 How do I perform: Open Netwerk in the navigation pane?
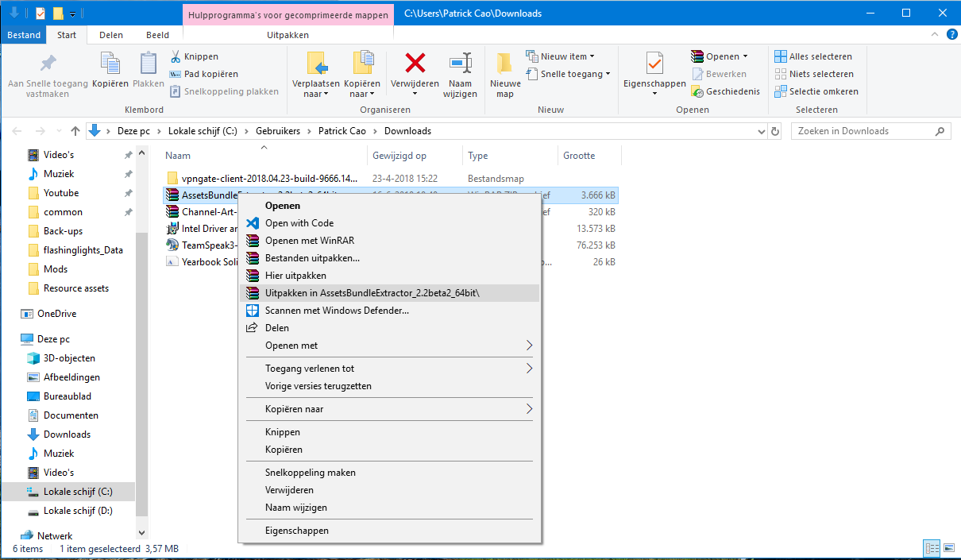click(55, 536)
